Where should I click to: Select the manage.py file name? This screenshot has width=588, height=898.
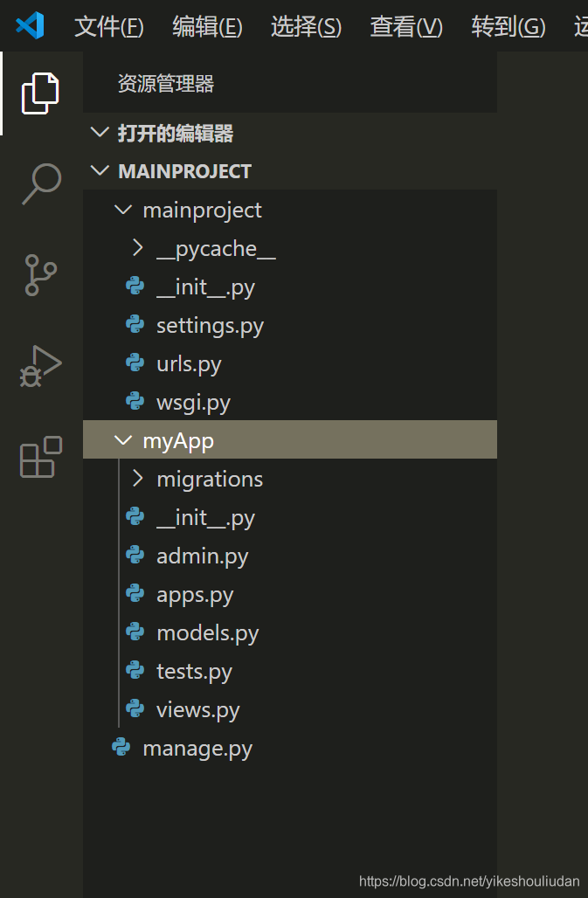click(197, 748)
